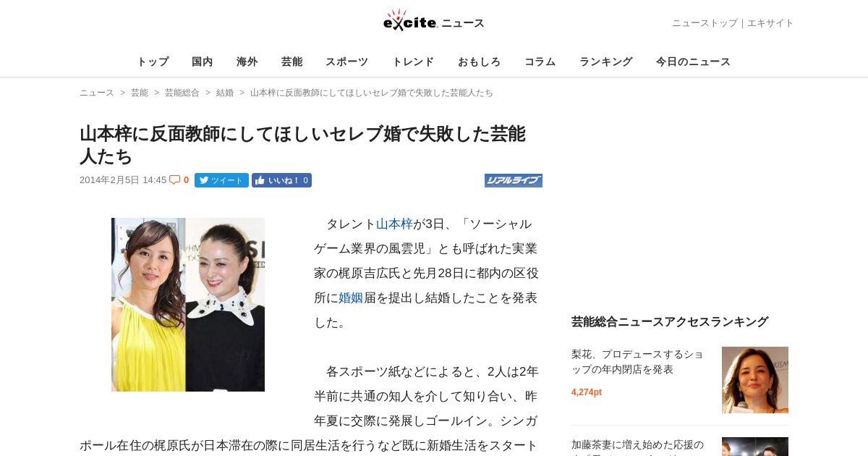Select the おもしろ nav item

(x=480, y=62)
